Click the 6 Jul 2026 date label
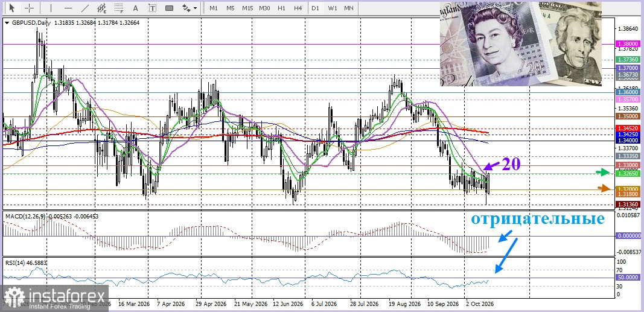The height and width of the screenshot is (312, 644). coord(324,305)
